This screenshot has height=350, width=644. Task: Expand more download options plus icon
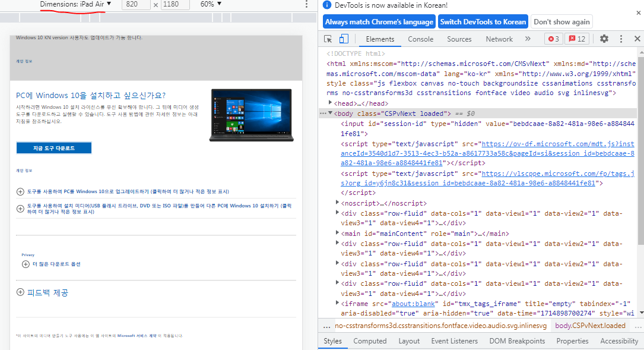(26, 264)
